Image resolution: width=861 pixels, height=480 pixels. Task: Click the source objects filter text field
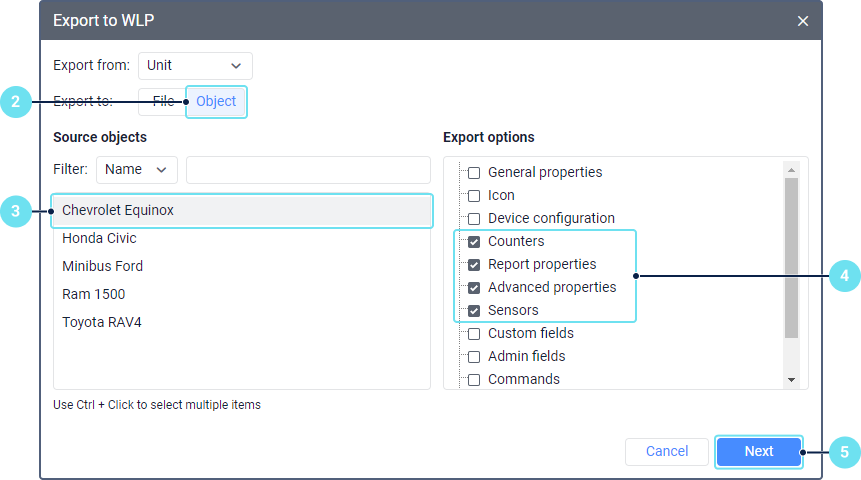[x=308, y=170]
